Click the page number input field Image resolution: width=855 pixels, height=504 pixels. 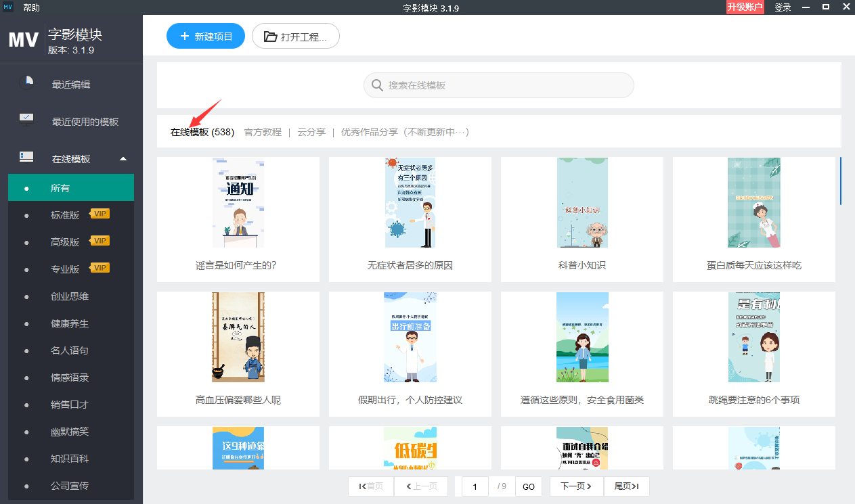pos(475,486)
